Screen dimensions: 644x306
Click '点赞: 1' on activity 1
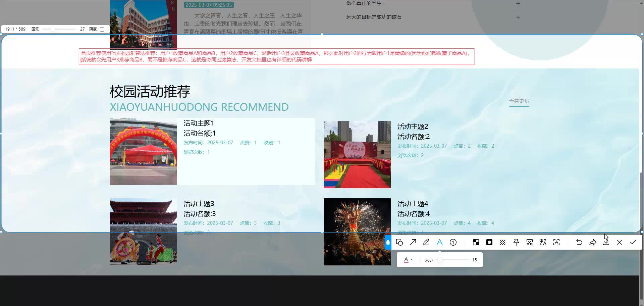248,143
